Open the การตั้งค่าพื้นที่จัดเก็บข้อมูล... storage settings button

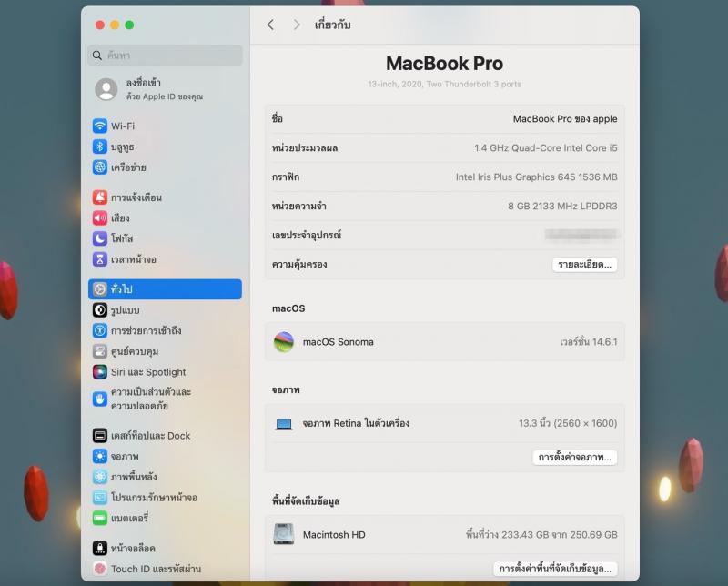(x=555, y=569)
